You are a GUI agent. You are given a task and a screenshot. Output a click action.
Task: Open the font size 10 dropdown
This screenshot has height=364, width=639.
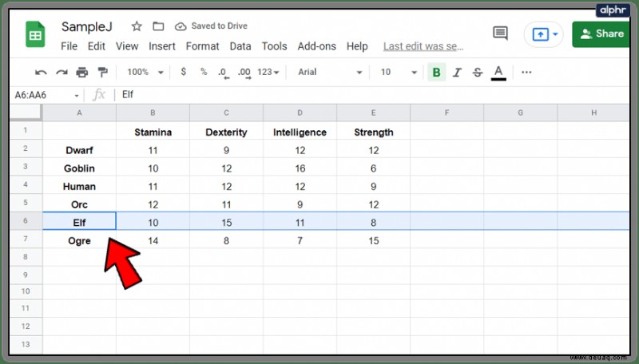pyautogui.click(x=399, y=72)
